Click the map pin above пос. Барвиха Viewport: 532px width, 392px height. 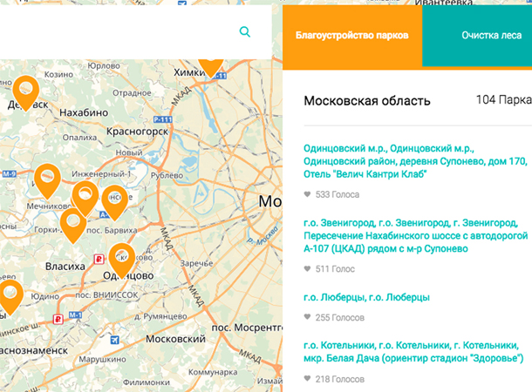114,203
